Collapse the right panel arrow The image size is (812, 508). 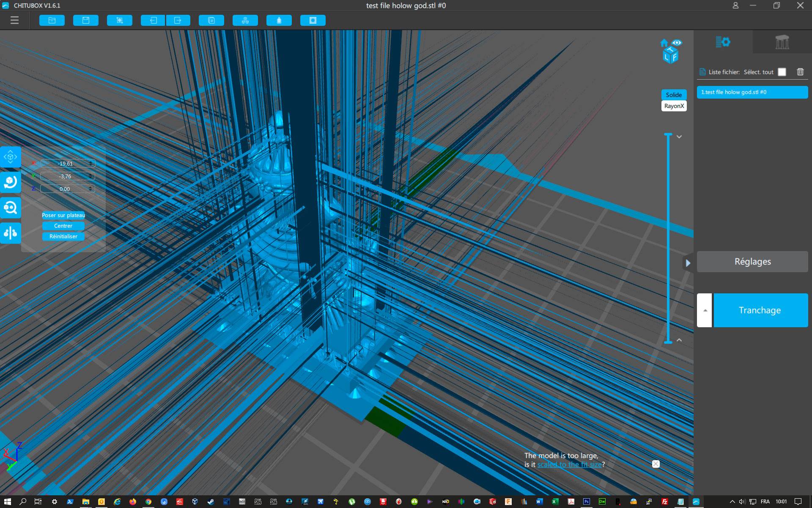click(x=688, y=263)
